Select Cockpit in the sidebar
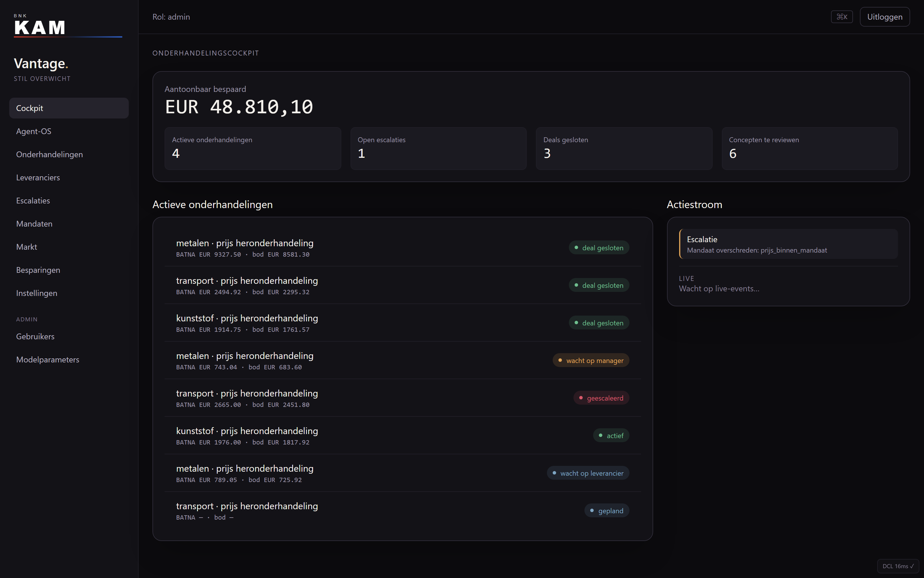 click(69, 108)
